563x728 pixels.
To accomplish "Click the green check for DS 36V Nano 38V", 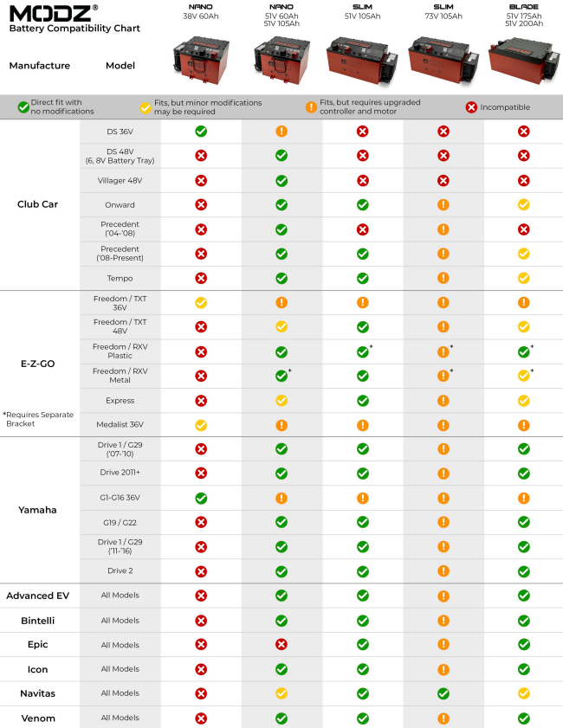I will click(x=201, y=132).
